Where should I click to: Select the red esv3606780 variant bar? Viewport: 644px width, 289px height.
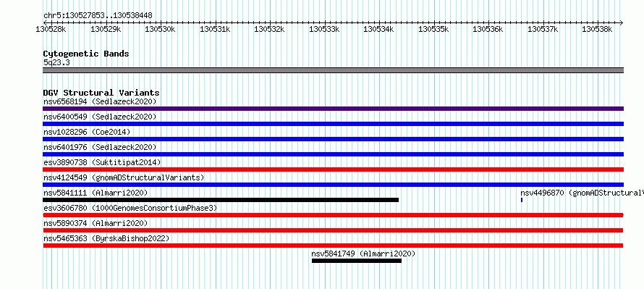coord(333,215)
